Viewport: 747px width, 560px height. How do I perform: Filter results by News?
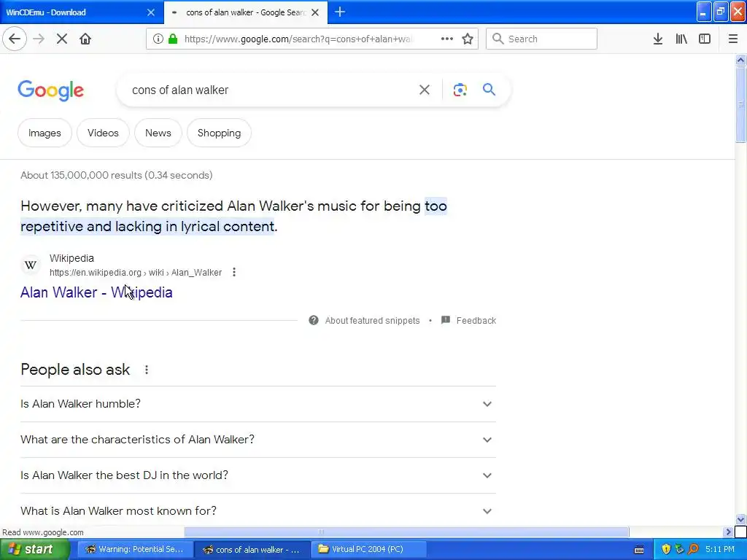[x=158, y=133]
